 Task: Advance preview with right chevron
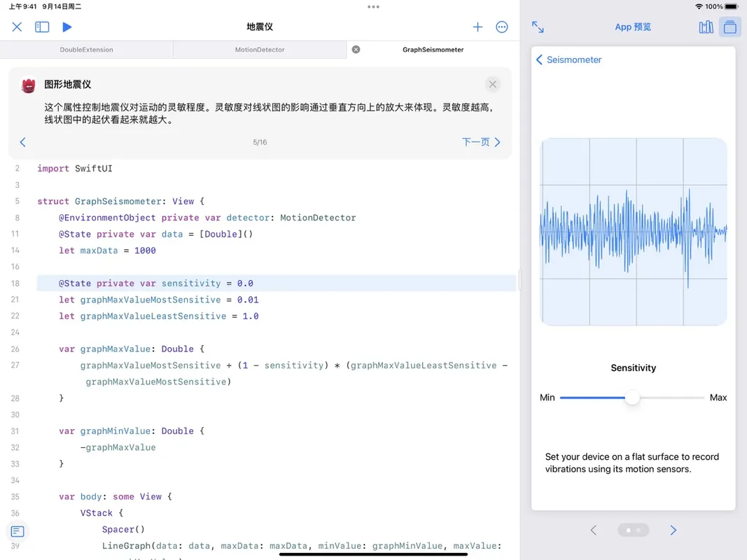coord(673,531)
